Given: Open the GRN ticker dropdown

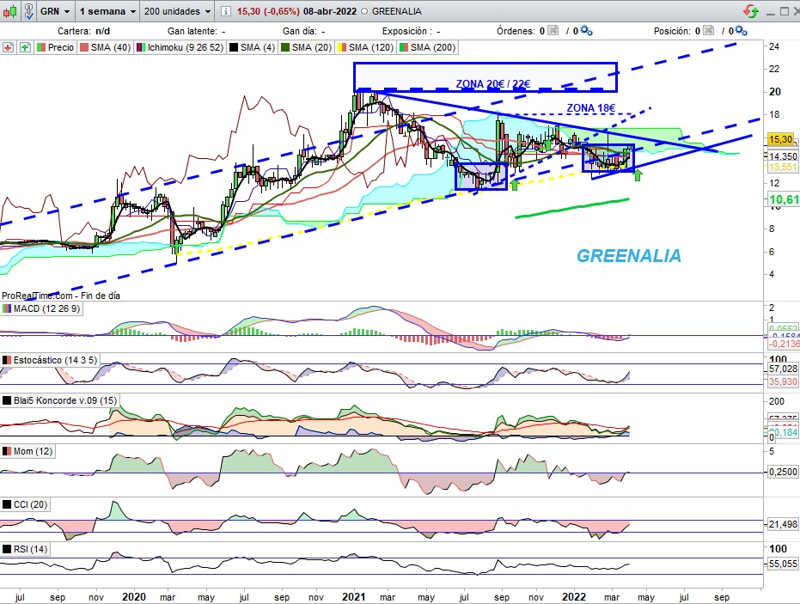Looking at the screenshot, I should (55, 11).
